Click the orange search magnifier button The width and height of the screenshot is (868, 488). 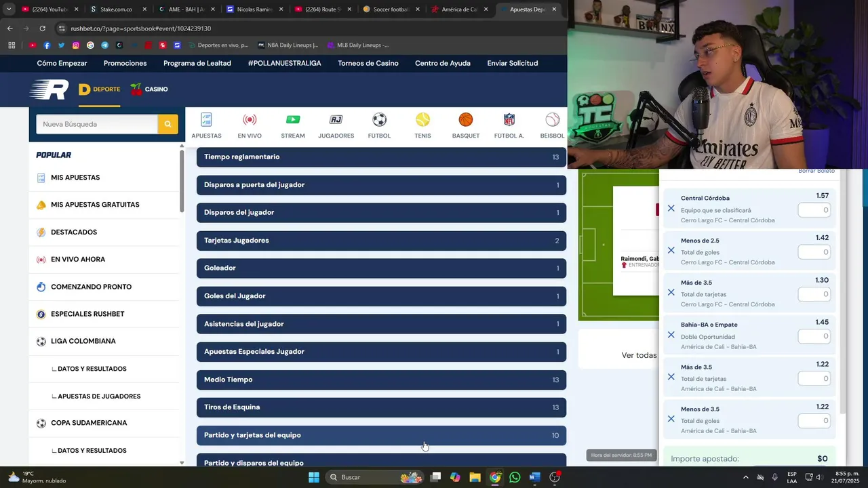(x=167, y=124)
